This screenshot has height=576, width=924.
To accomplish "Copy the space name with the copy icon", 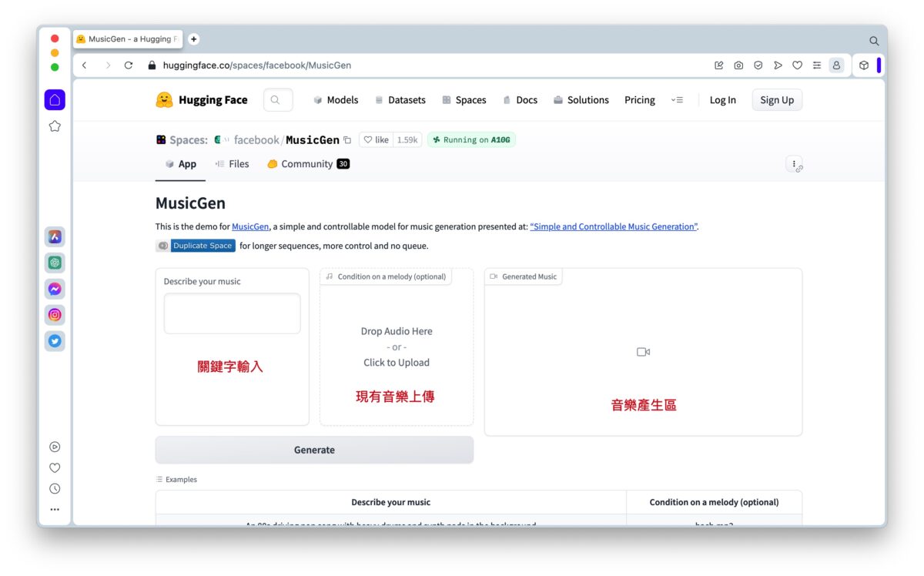I will click(347, 140).
